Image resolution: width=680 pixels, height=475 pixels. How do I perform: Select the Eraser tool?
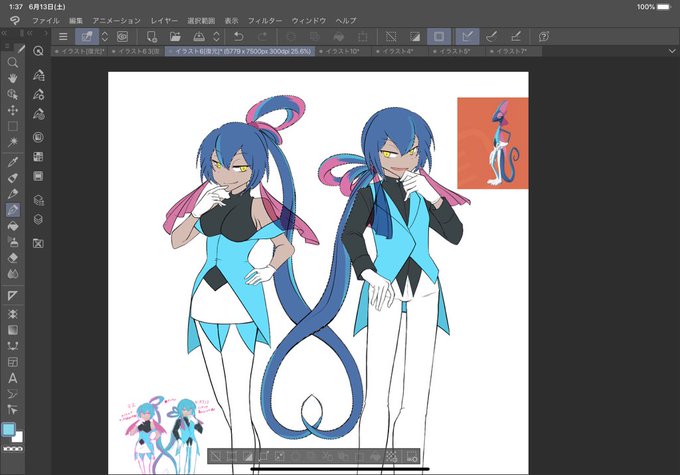[13, 258]
